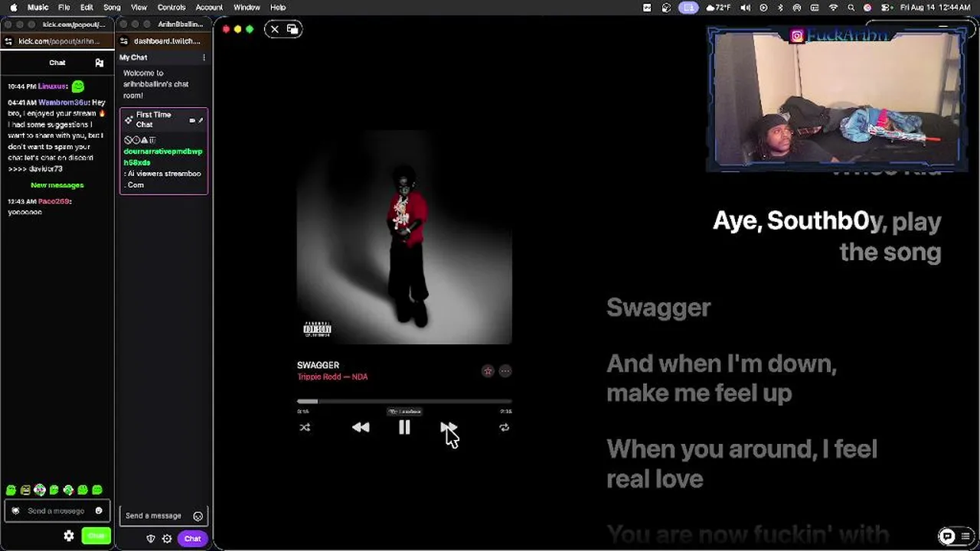Toggle repeat in the music player
980x551 pixels.
pos(504,428)
